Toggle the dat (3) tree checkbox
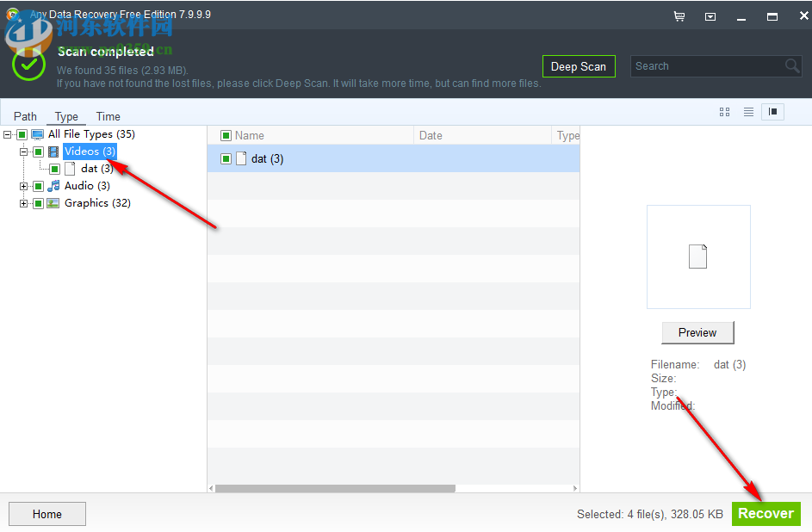 pyautogui.click(x=55, y=169)
